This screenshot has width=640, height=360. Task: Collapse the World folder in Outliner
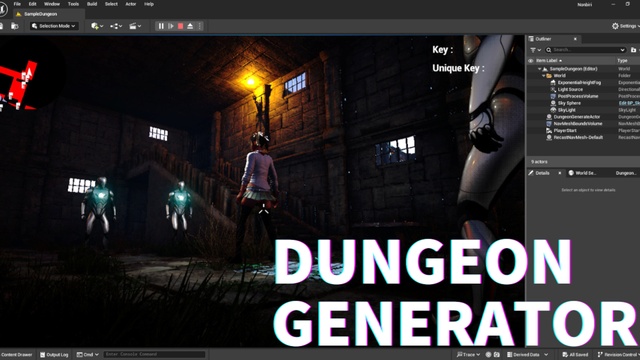(x=543, y=76)
